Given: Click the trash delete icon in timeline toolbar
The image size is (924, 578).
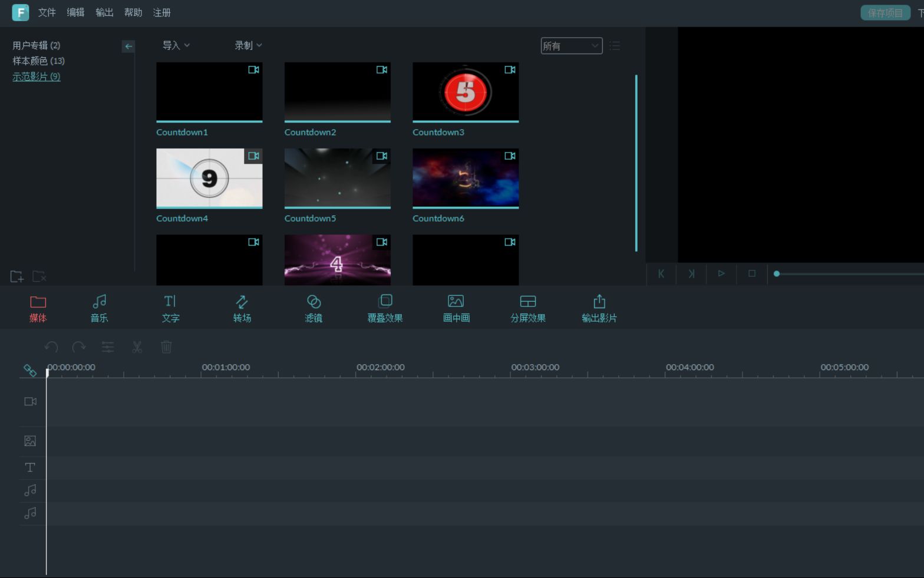Looking at the screenshot, I should [166, 347].
